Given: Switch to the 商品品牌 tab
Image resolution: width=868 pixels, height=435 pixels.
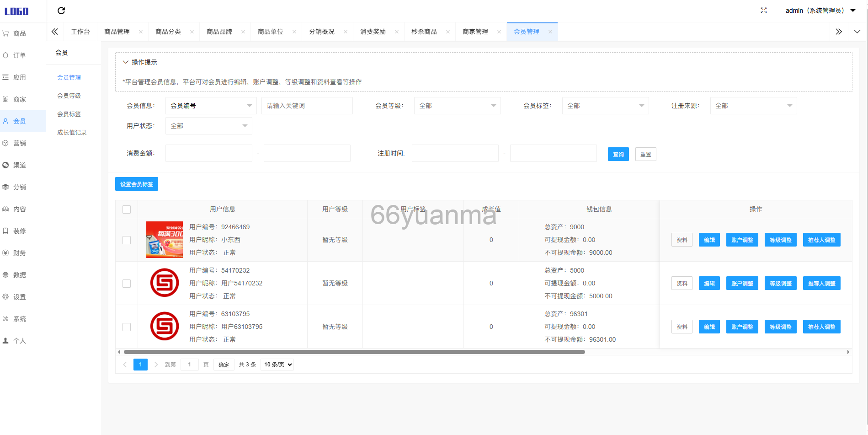Looking at the screenshot, I should coord(219,32).
